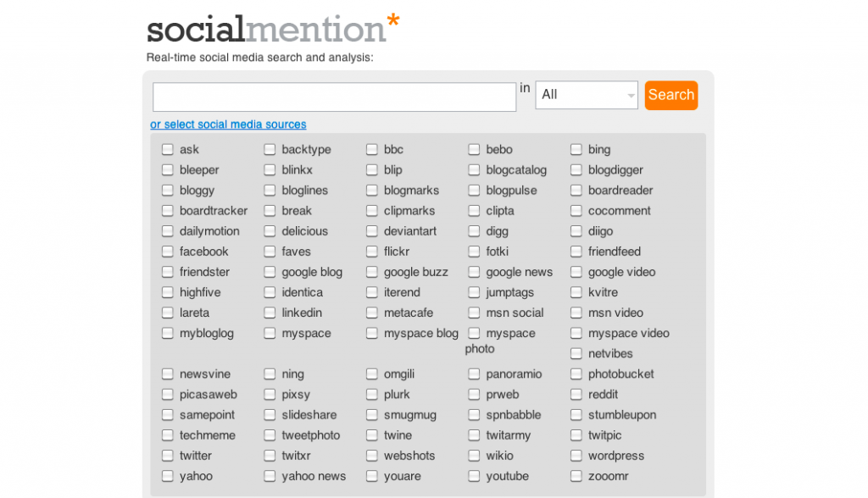This screenshot has width=868, height=498.
Task: Check the facebook source checkbox
Action: [x=168, y=252]
